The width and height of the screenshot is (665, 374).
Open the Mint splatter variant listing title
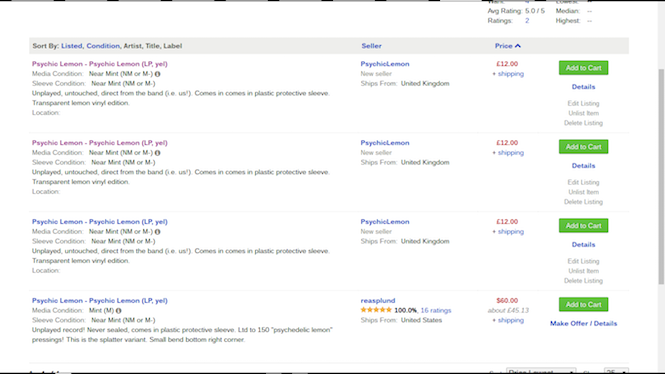(x=100, y=300)
